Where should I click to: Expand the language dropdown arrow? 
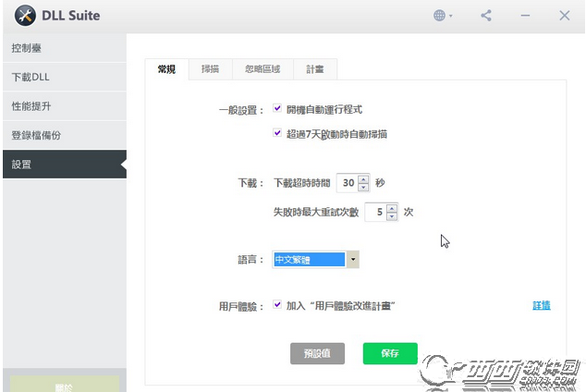[x=353, y=260]
